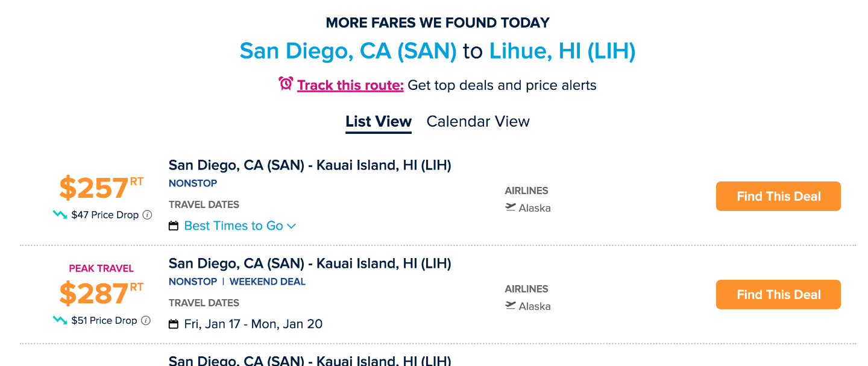Open info icon beside $47 Price Drop

pos(147,215)
